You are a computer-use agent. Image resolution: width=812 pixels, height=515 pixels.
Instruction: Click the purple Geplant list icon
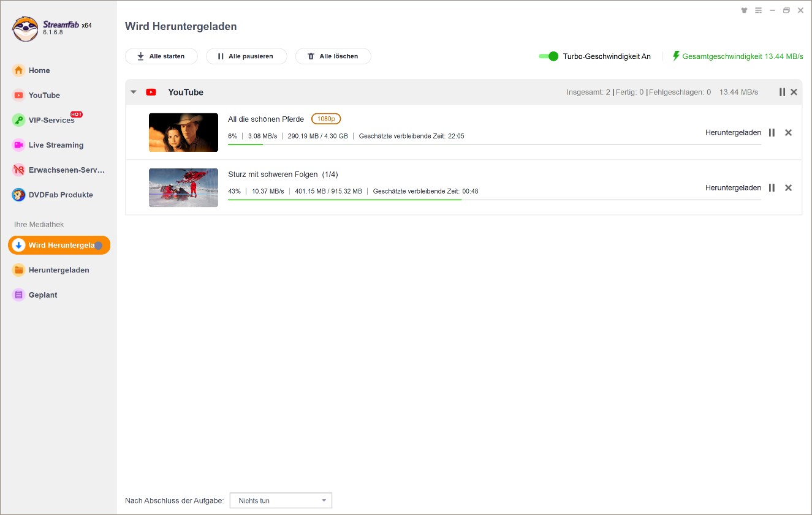[x=18, y=295]
